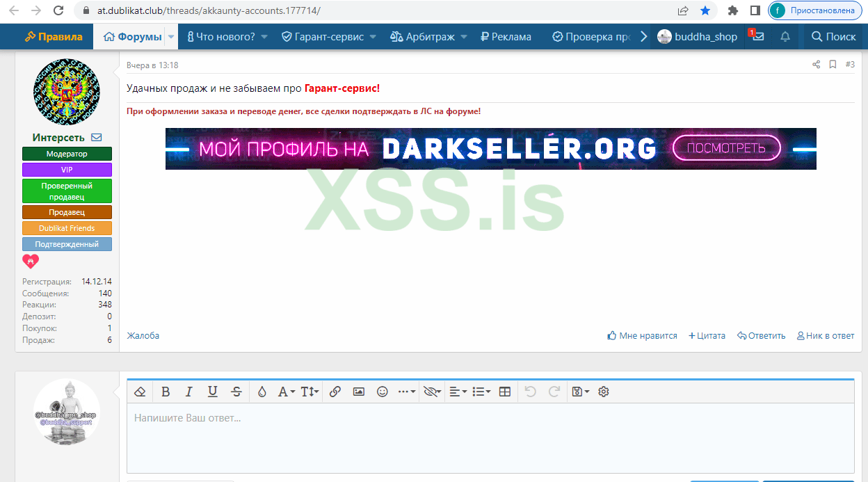The width and height of the screenshot is (868, 482).
Task: Open the font size dropdown
Action: click(x=310, y=392)
